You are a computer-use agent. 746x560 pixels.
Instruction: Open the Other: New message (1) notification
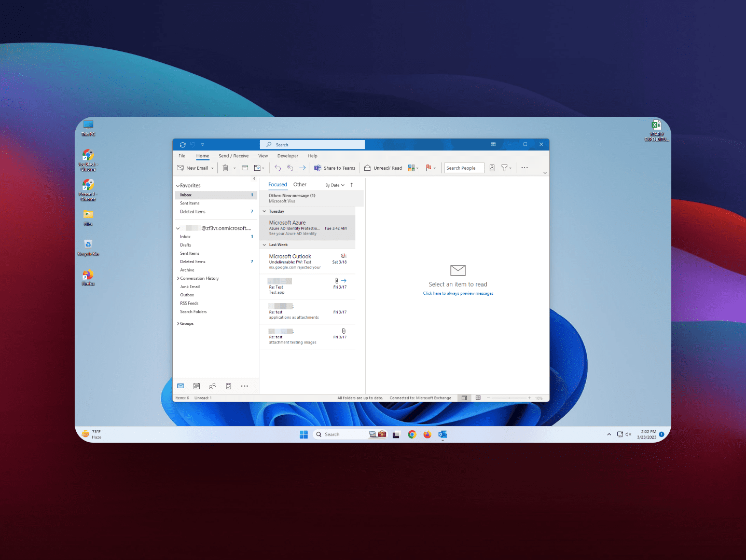(311, 198)
